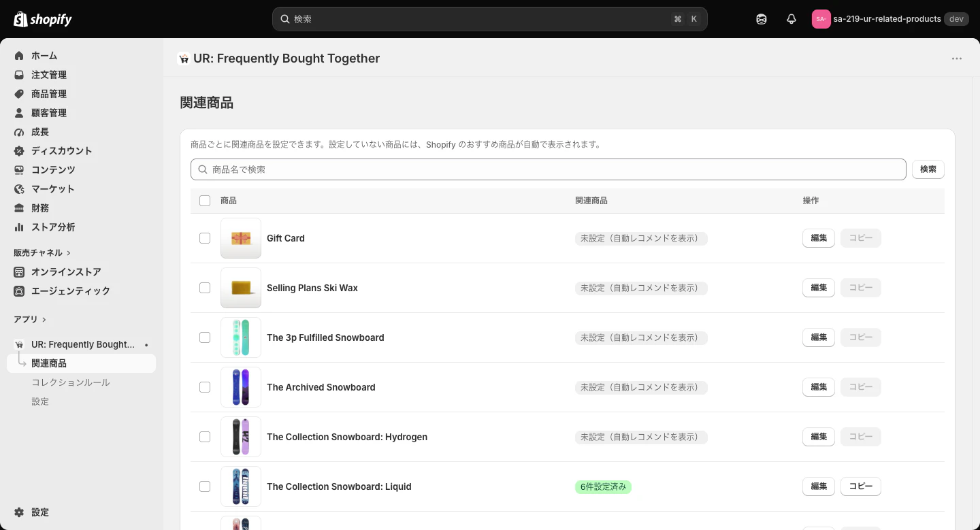Click the magnifier icon in product search field
Viewport: 980px width, 530px height.
(x=203, y=169)
